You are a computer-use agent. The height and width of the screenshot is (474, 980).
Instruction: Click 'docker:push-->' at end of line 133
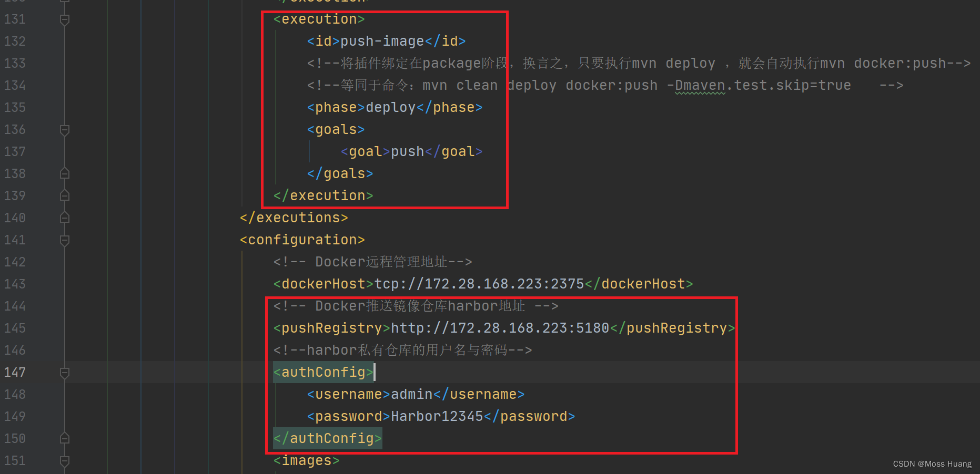pos(912,63)
